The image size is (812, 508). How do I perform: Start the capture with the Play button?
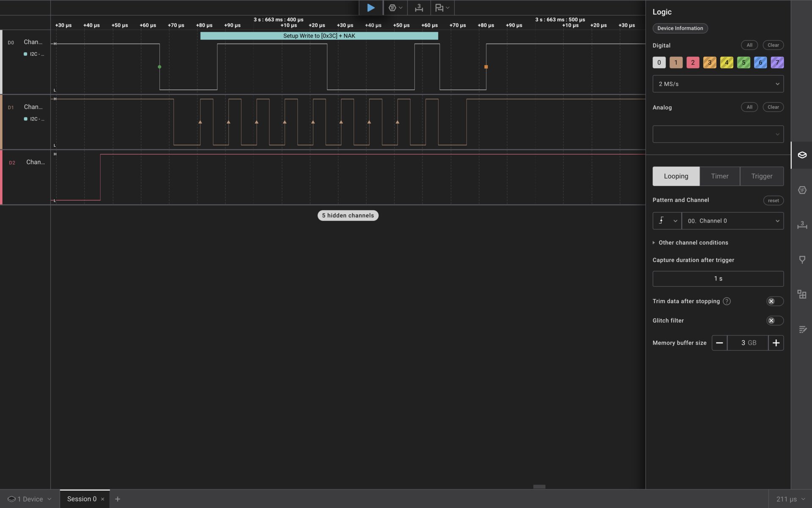[x=371, y=8]
